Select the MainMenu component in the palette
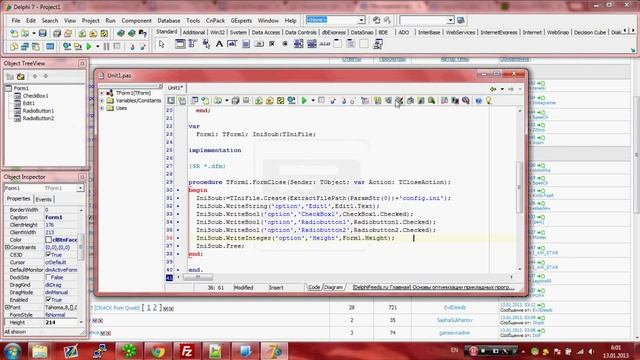 193,44
